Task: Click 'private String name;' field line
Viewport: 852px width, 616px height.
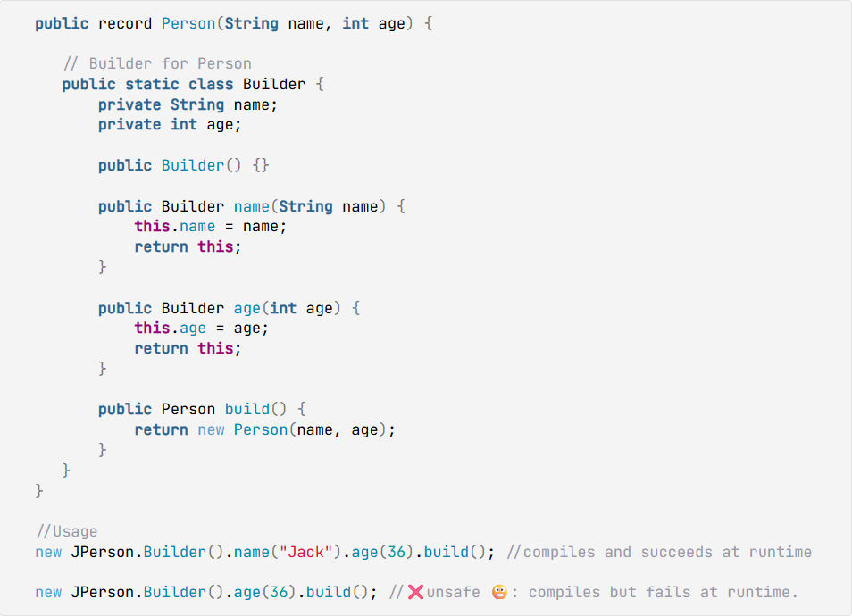Action: pyautogui.click(x=188, y=104)
